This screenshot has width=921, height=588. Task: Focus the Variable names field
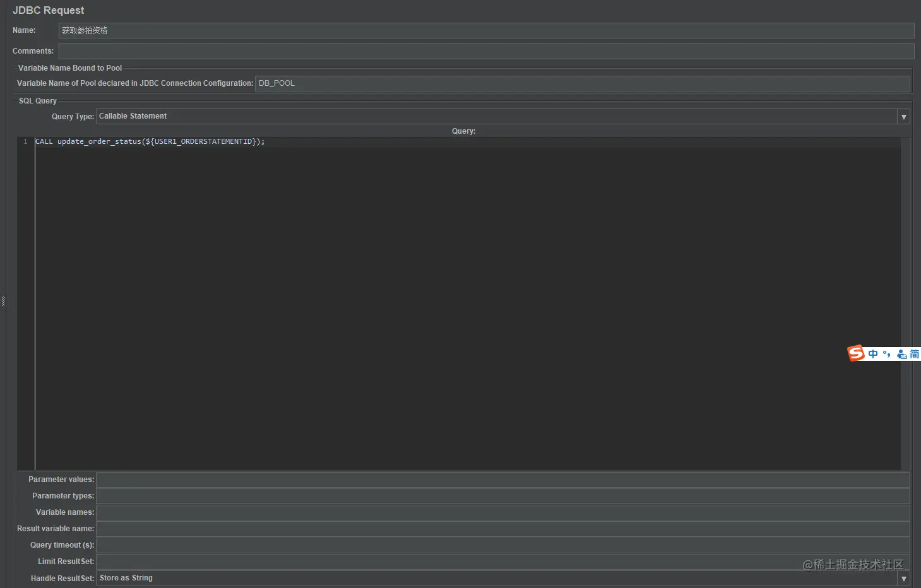coord(503,512)
